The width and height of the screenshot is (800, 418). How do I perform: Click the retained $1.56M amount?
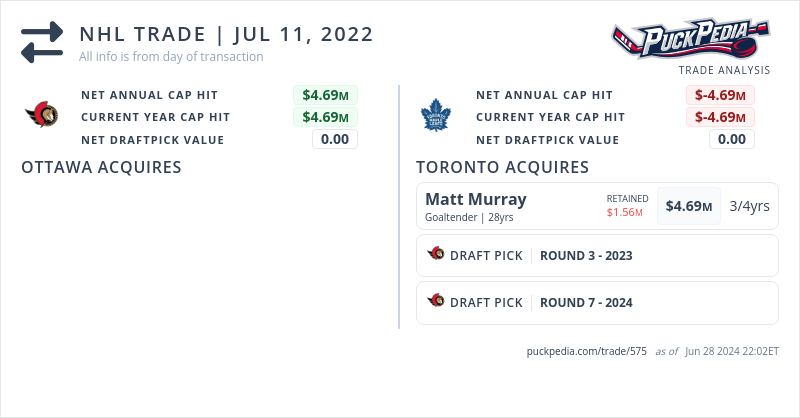625,213
